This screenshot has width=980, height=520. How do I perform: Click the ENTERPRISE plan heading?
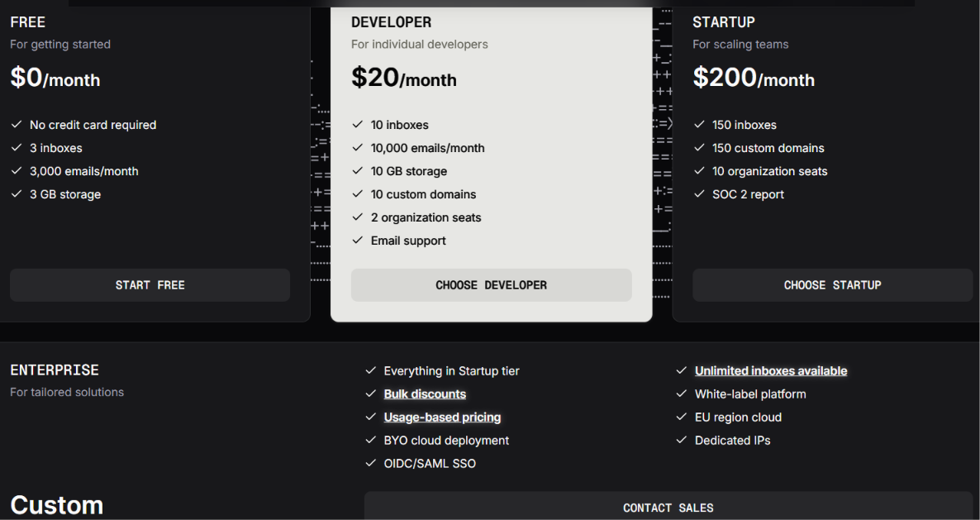pos(55,370)
